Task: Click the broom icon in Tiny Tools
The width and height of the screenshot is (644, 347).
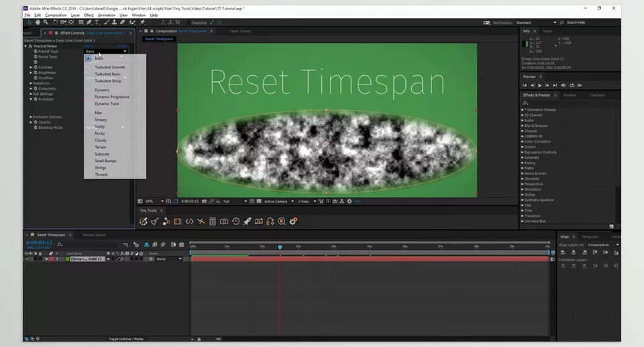Action: click(154, 221)
